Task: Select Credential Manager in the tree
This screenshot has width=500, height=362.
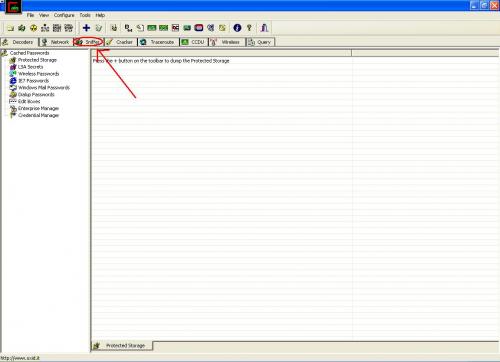Action: tap(38, 115)
